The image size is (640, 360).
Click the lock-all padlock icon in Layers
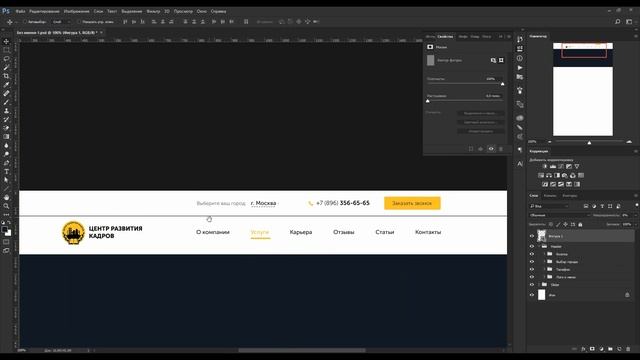click(x=580, y=224)
